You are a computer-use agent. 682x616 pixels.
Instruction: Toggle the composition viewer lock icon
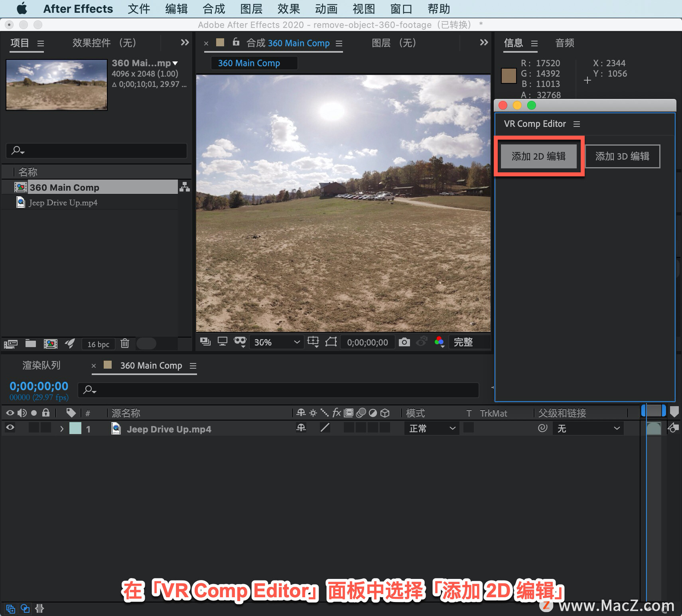(x=236, y=42)
